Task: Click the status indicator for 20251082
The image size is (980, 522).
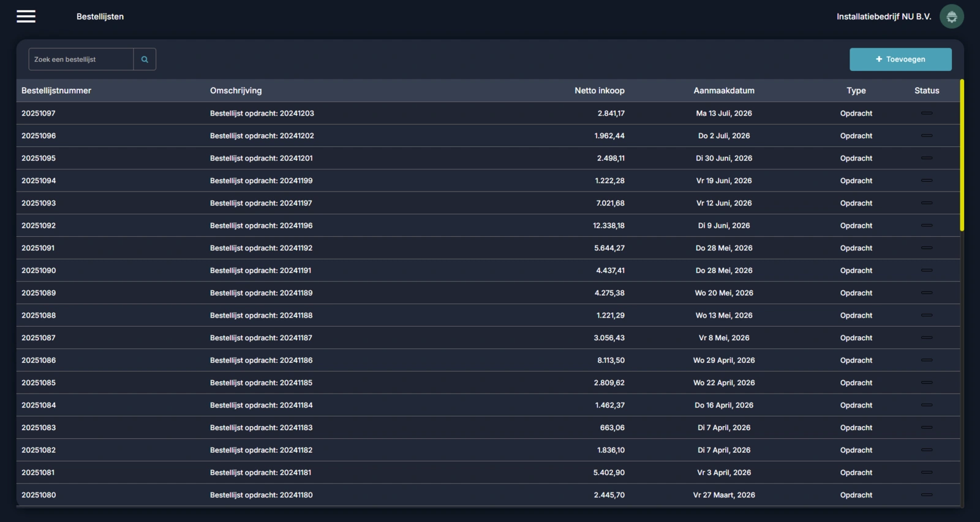Action: [x=927, y=450]
